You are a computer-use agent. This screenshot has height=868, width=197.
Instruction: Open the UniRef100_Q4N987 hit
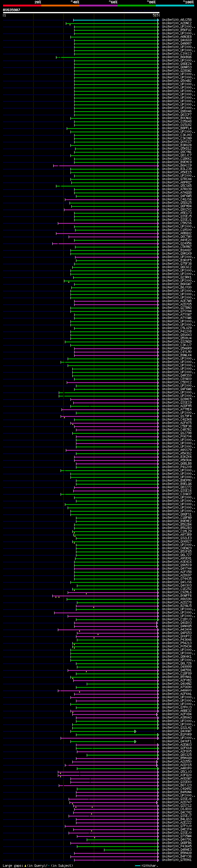[x=176, y=43]
